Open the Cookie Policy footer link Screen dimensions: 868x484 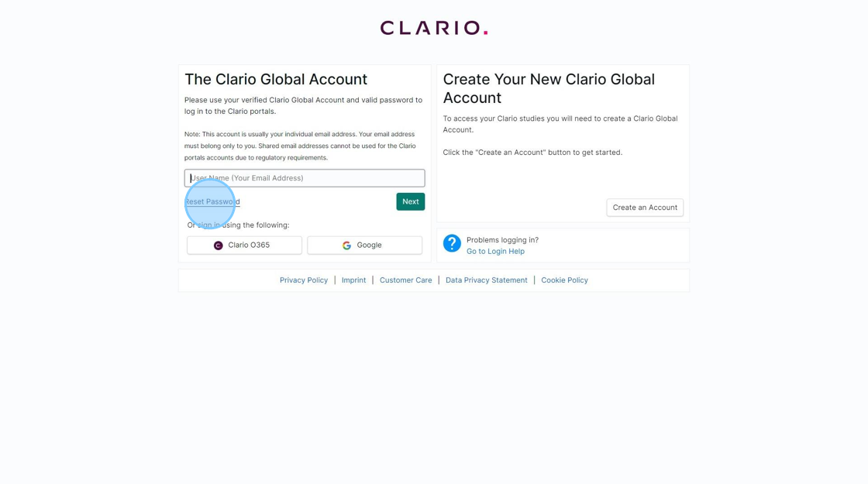(x=565, y=280)
